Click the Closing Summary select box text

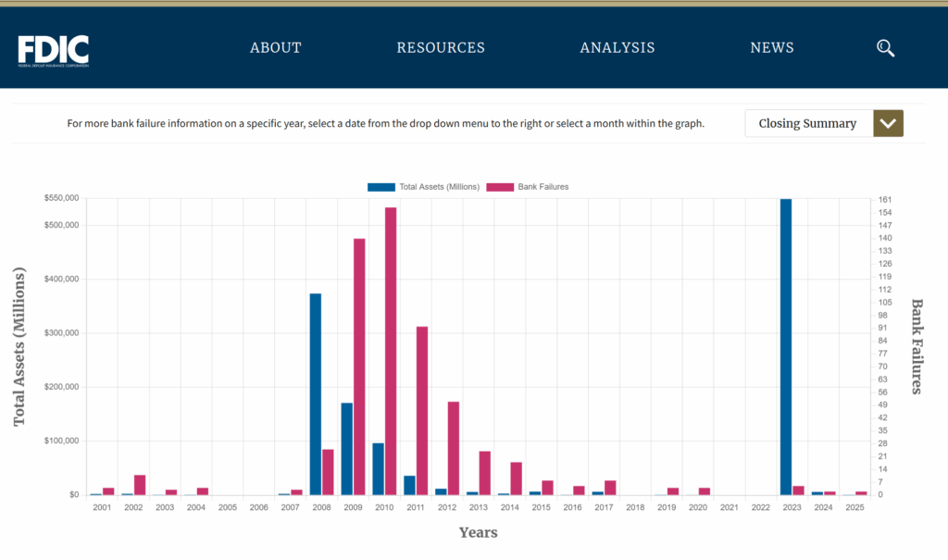click(x=807, y=123)
